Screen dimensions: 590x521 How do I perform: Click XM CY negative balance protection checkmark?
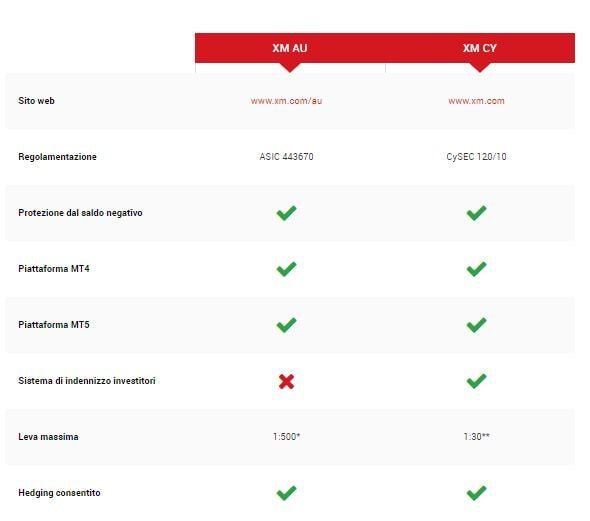476,213
